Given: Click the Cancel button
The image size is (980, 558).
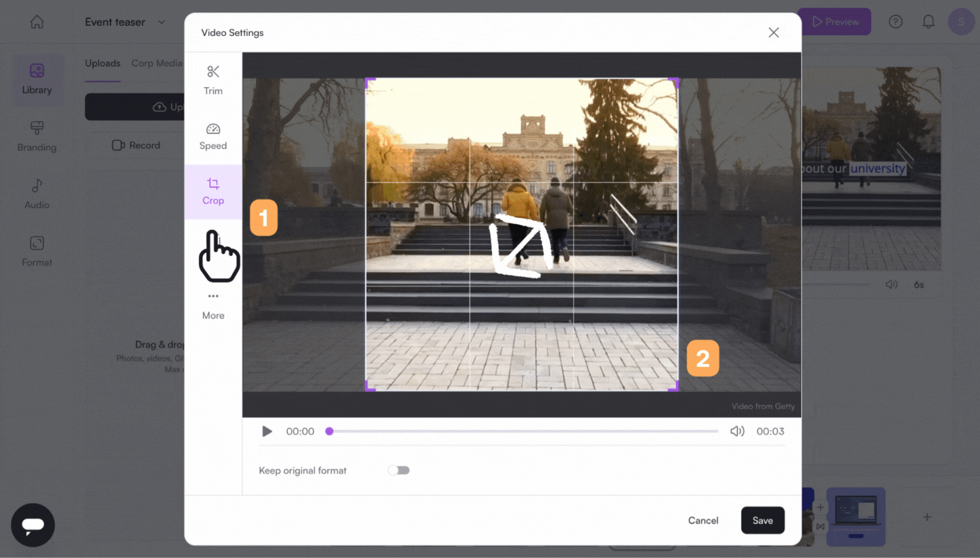Looking at the screenshot, I should (x=703, y=521).
